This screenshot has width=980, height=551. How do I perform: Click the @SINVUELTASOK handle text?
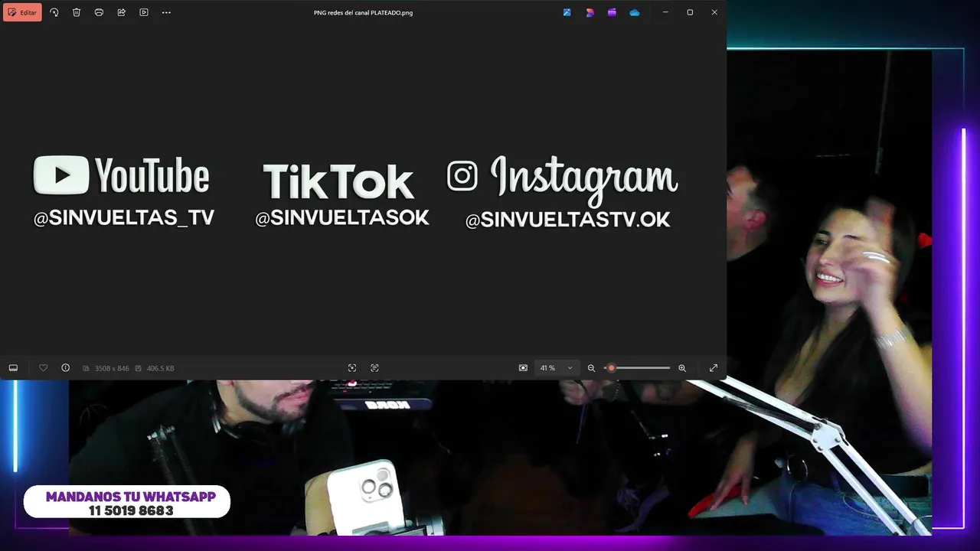[x=342, y=217]
